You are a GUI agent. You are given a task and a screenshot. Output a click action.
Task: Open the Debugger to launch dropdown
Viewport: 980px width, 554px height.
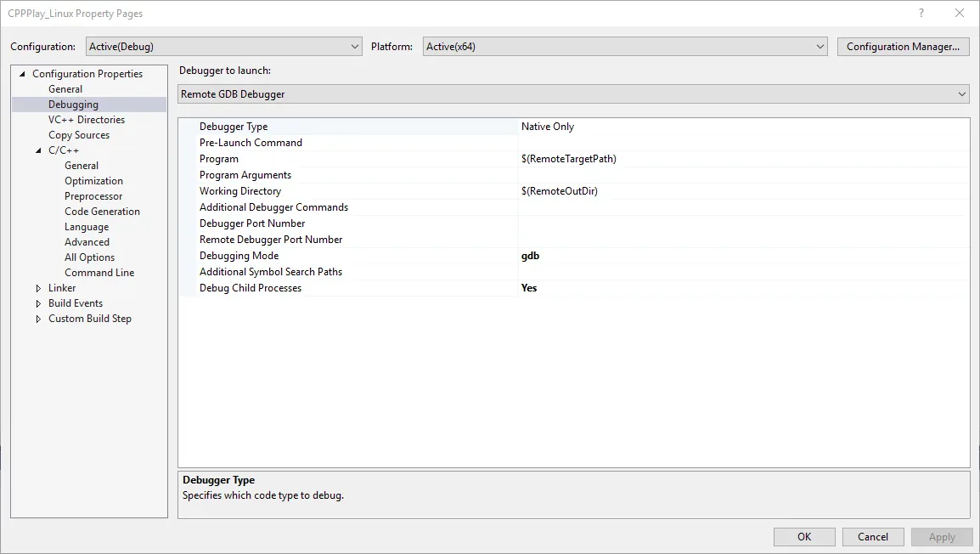click(574, 93)
